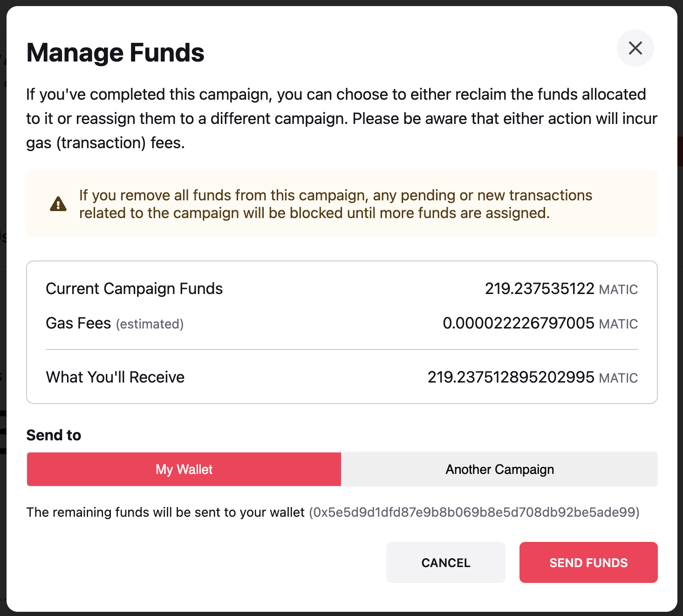Click the What You'll Receive amount
Image resolution: width=683 pixels, height=616 pixels.
coord(512,377)
